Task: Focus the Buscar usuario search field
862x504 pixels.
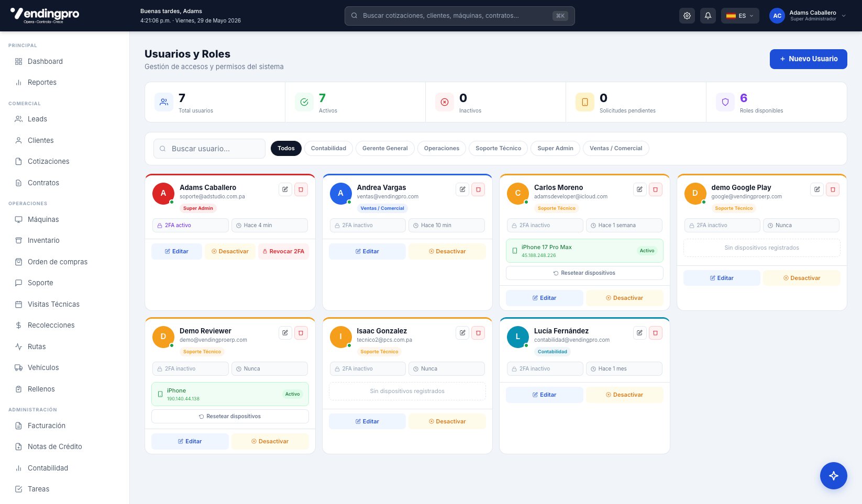Action: point(209,149)
